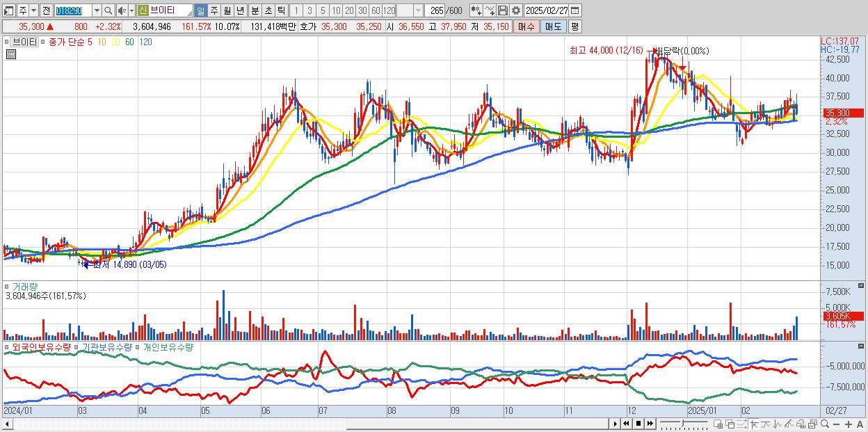Click the 1 interval button
Screen dimensions: 868x432
(296, 10)
